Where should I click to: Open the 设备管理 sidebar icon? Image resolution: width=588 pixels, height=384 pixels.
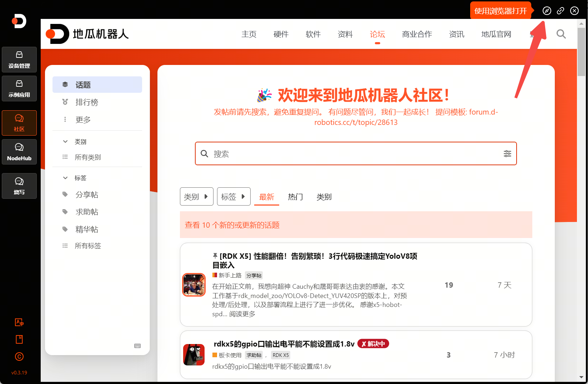coord(19,60)
